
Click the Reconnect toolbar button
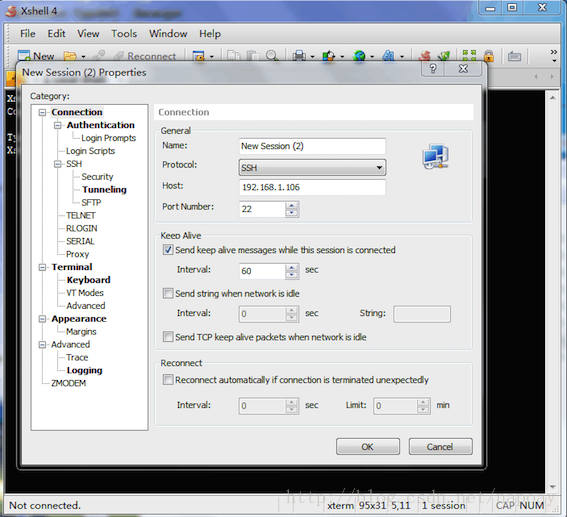click(145, 56)
